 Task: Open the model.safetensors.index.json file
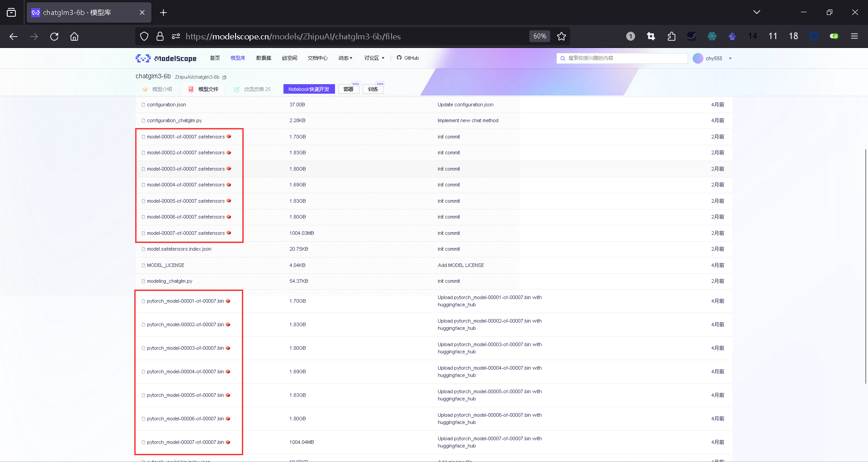(179, 249)
